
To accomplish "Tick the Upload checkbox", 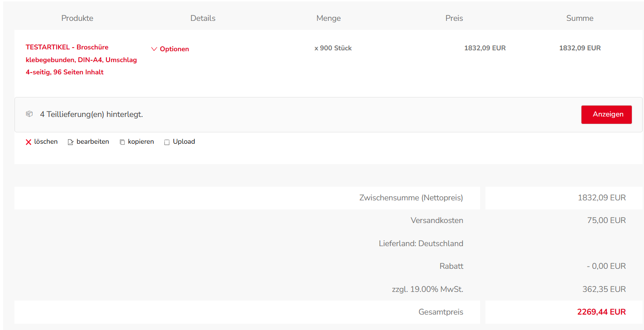I will tap(167, 142).
